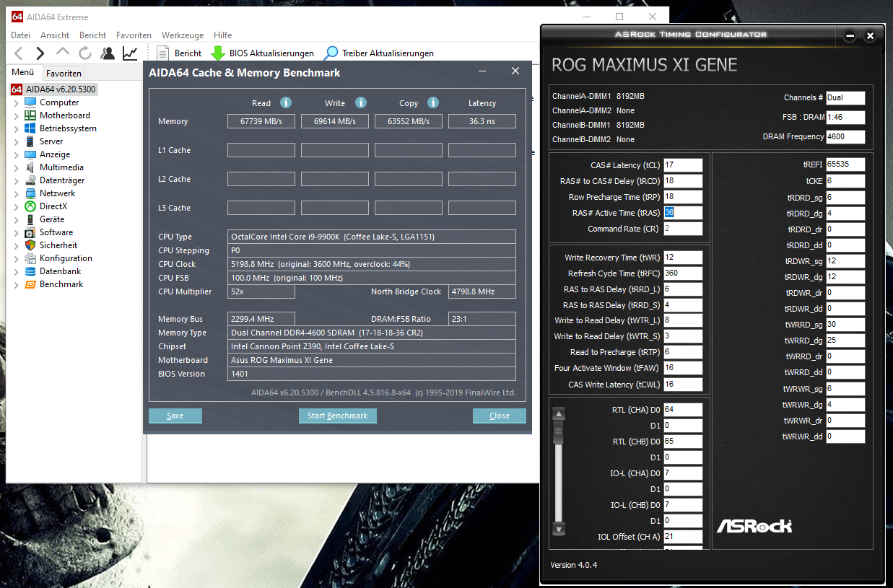
Task: Click the Betriebssystem Windows icon
Action: (30, 128)
